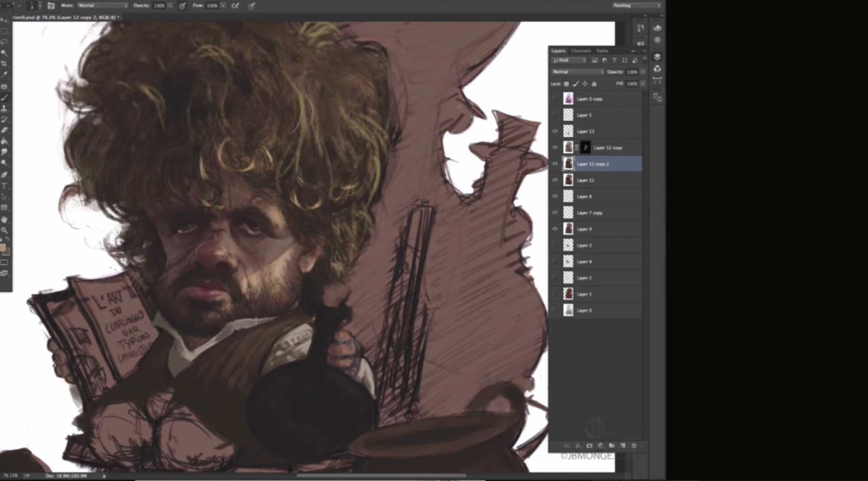Screen dimensions: 868x481
Task: Open the Paths panel icon in dock
Action: (x=657, y=80)
